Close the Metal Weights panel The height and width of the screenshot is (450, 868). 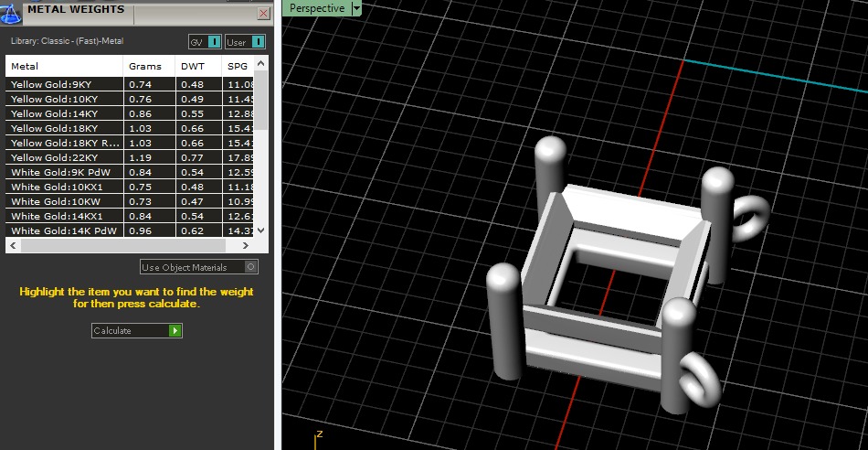click(264, 14)
